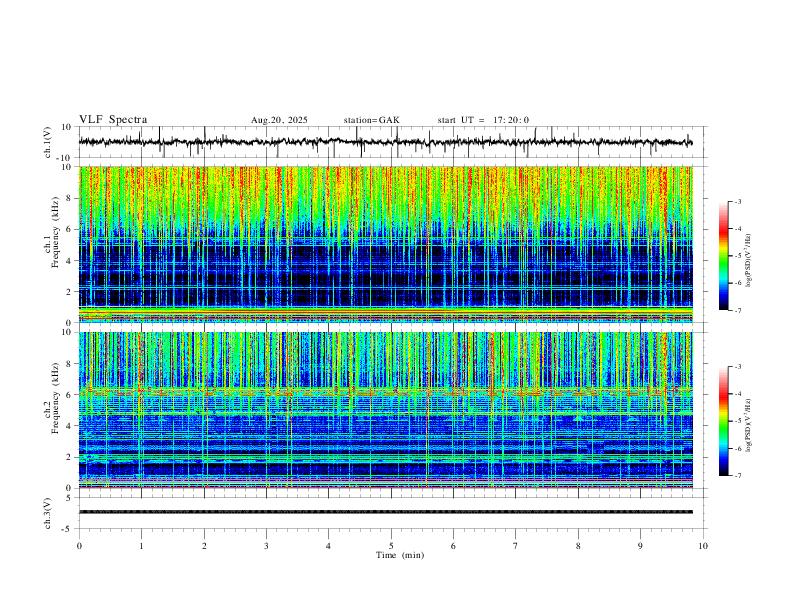
Task: Click the log(PSD) label beside ch.2 colorbar
Action: click(748, 425)
